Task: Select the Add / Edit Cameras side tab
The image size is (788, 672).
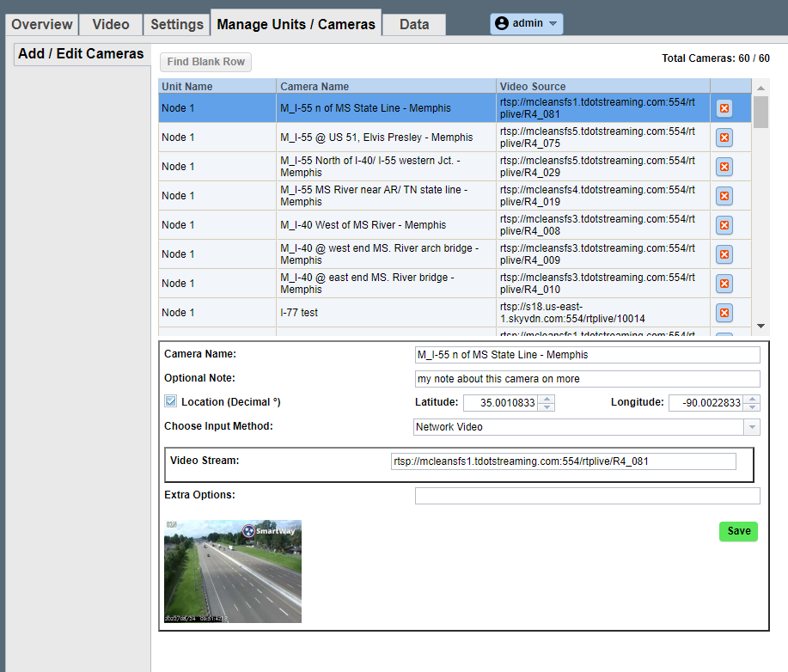Action: pos(82,54)
